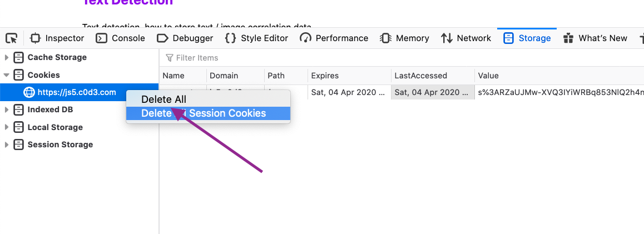This screenshot has height=234, width=644.
Task: Select the Storage tab
Action: pyautogui.click(x=527, y=38)
